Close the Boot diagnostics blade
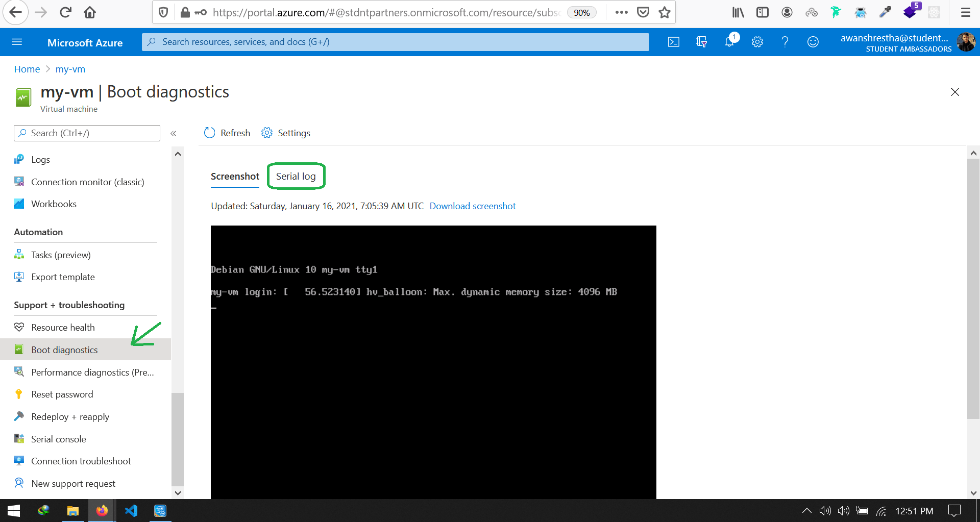This screenshot has width=980, height=522. 955,92
